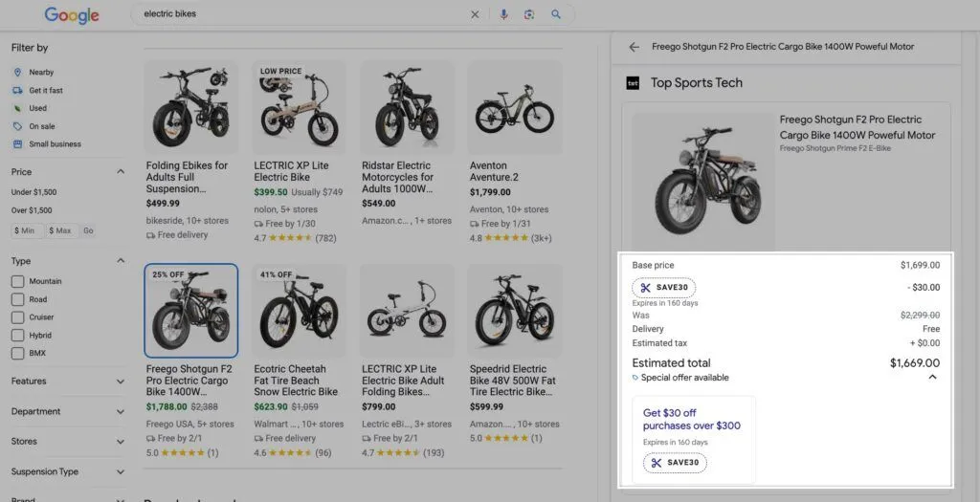The height and width of the screenshot is (502, 980).
Task: Click Get $30 off purchases over $300 offer
Action: (x=691, y=420)
